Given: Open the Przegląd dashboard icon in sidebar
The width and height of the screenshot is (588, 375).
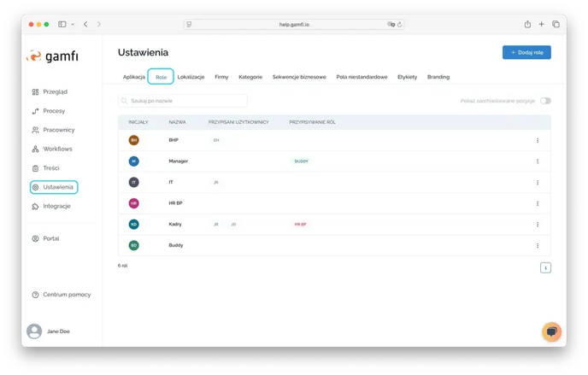Looking at the screenshot, I should click(x=35, y=92).
